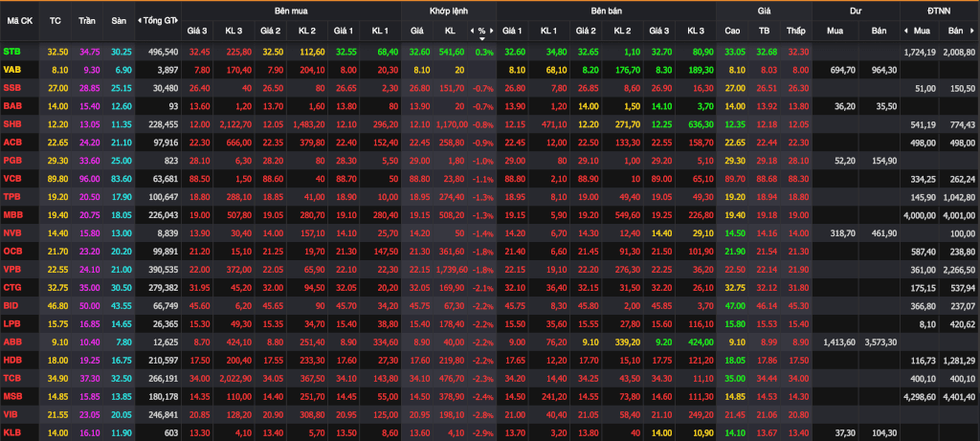Click OCB total value 99,891
This screenshot has height=441, width=980.
tap(165, 251)
